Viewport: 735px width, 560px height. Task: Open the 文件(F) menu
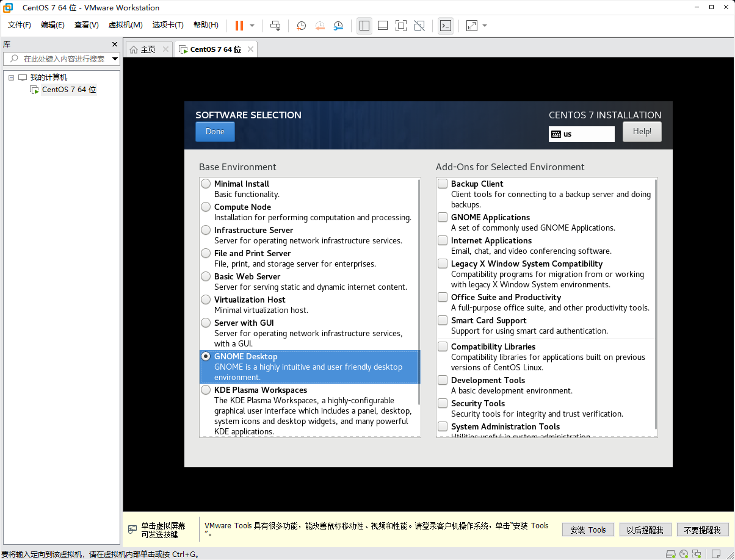20,25
